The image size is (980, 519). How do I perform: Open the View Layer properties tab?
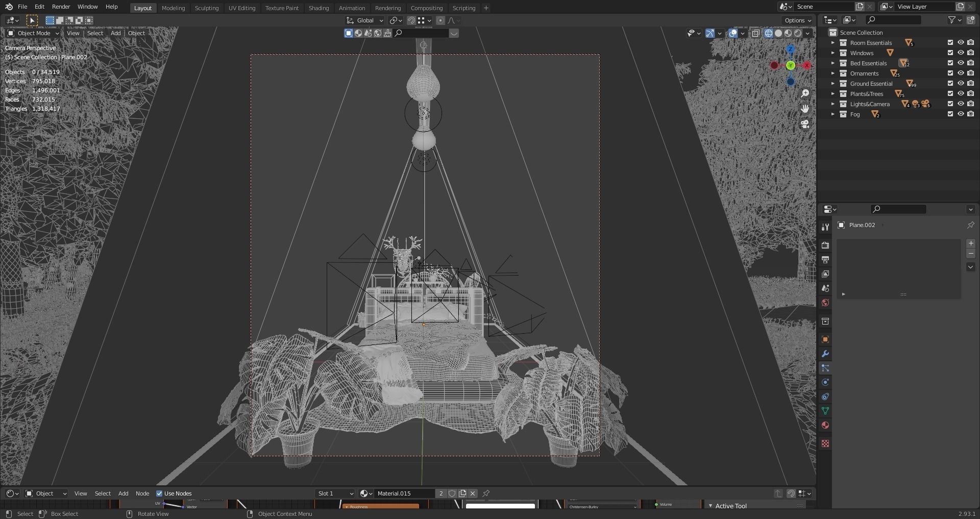click(x=825, y=274)
